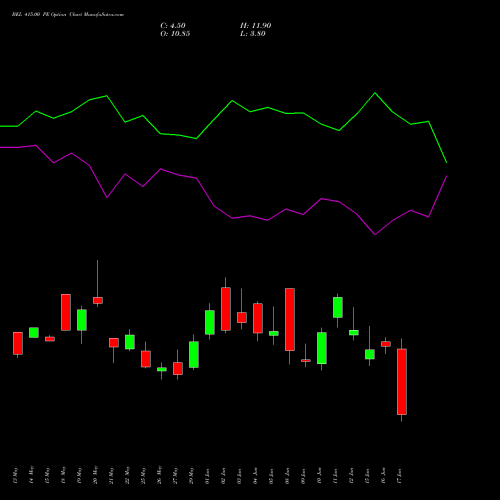Click the green candle for 29 May
The height and width of the screenshot is (500, 500).
(194, 355)
